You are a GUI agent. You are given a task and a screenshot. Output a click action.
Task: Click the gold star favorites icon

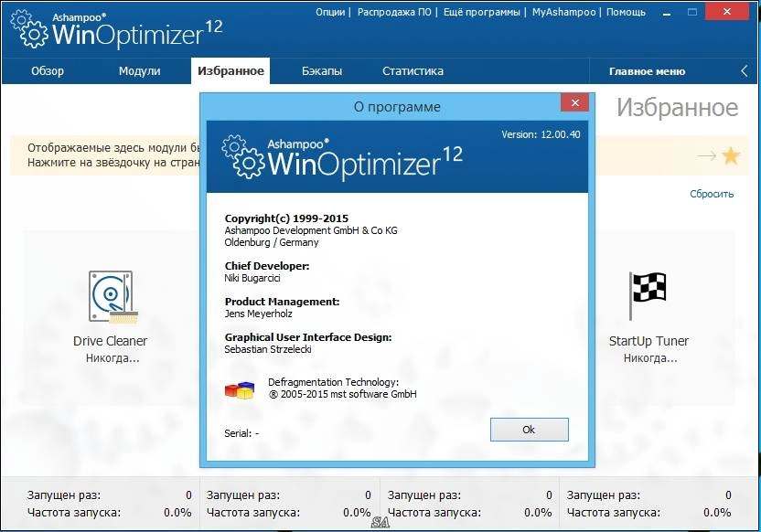pyautogui.click(x=731, y=155)
